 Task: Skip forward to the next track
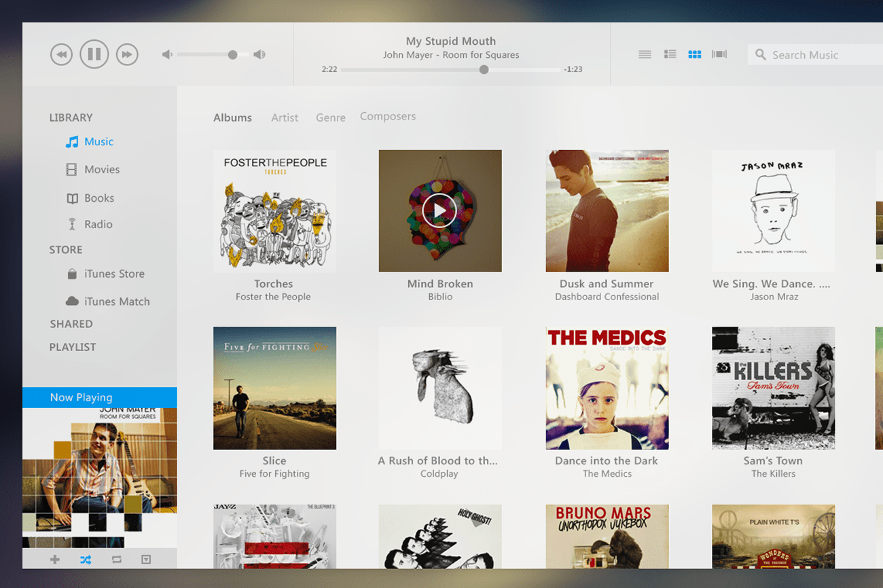pos(127,54)
